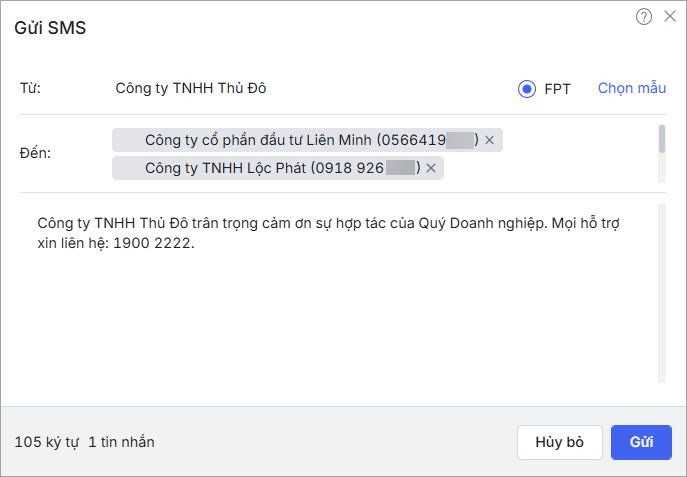The image size is (687, 477).
Task: Send the SMS with Gửi button
Action: (x=641, y=442)
